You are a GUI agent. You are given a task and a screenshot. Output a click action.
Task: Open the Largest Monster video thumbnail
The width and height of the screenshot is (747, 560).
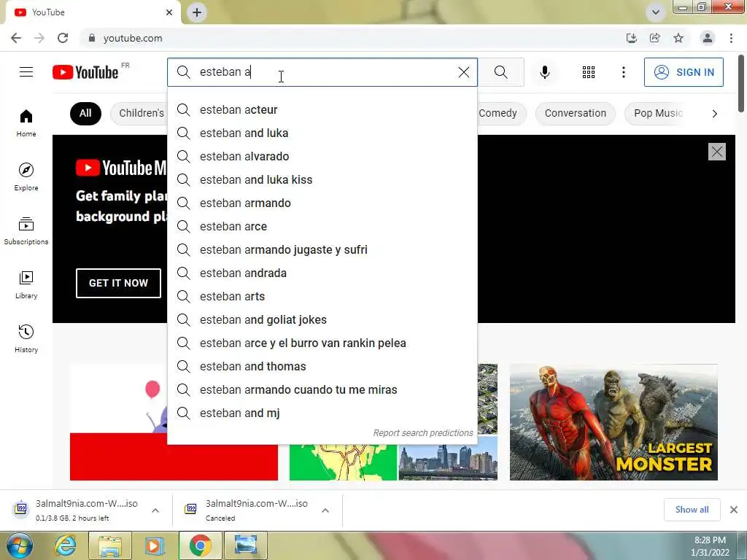[614, 422]
